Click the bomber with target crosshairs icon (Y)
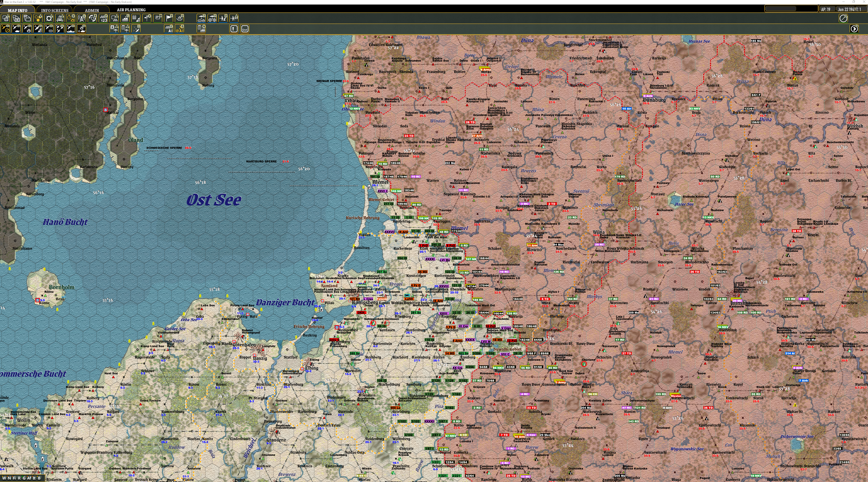The image size is (868, 482). coord(212,18)
